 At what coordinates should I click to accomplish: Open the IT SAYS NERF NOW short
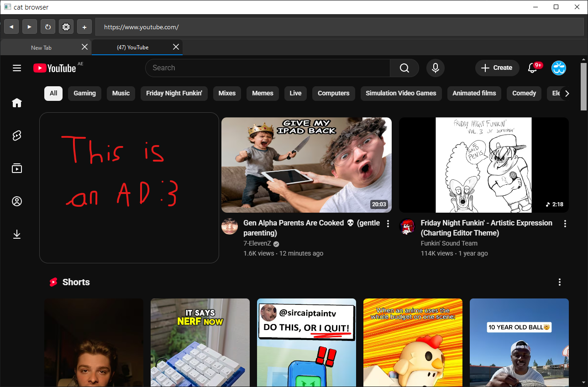coord(200,343)
